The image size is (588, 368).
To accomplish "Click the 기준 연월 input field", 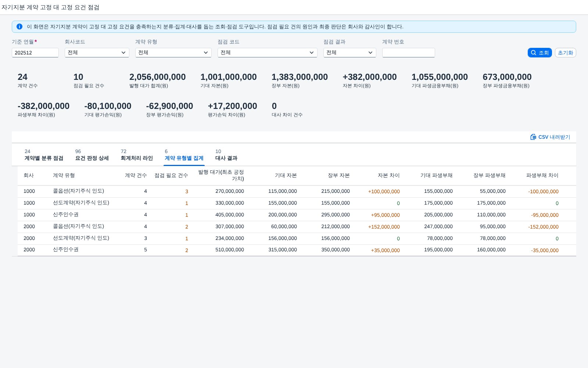I will click(x=35, y=53).
